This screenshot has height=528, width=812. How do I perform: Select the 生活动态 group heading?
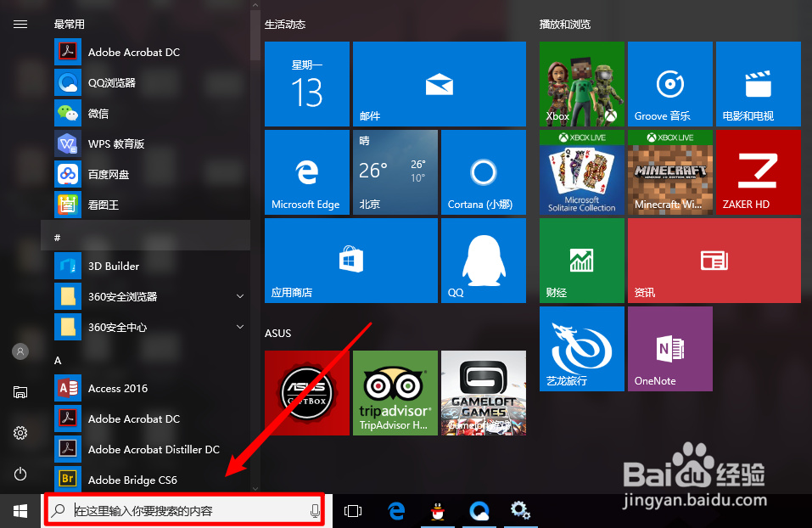coord(285,25)
